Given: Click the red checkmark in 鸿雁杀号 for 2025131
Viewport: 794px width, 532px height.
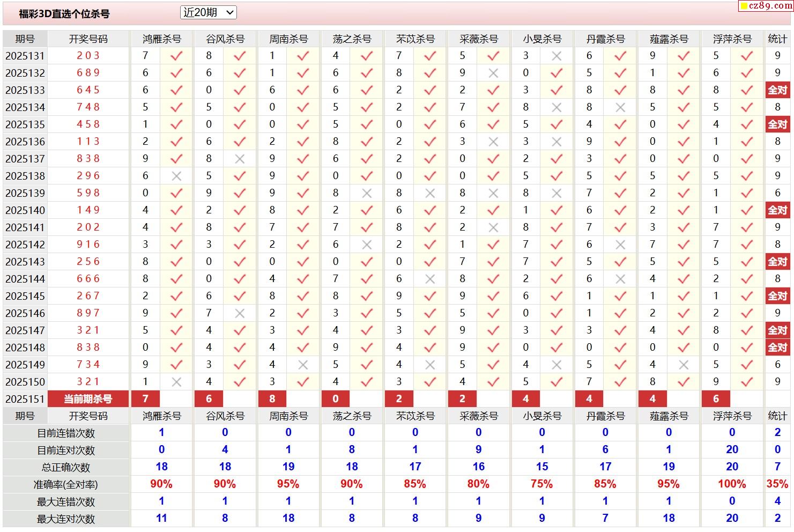Looking at the screenshot, I should (176, 56).
